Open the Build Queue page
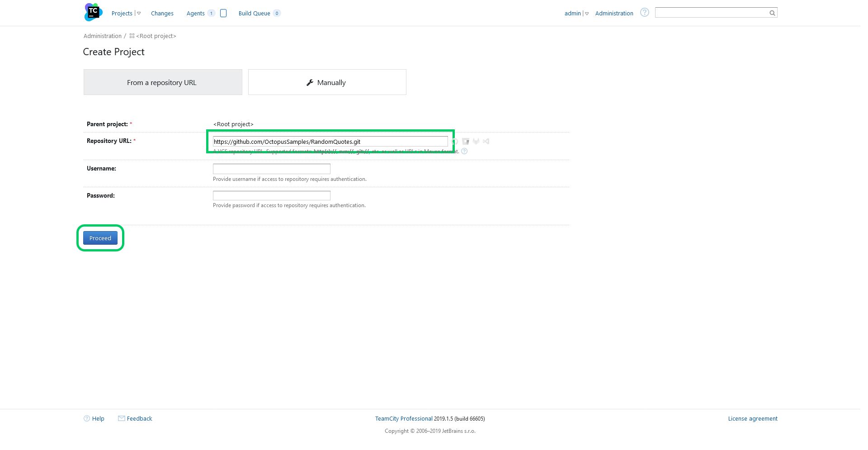Image resolution: width=868 pixels, height=450 pixels. [254, 14]
